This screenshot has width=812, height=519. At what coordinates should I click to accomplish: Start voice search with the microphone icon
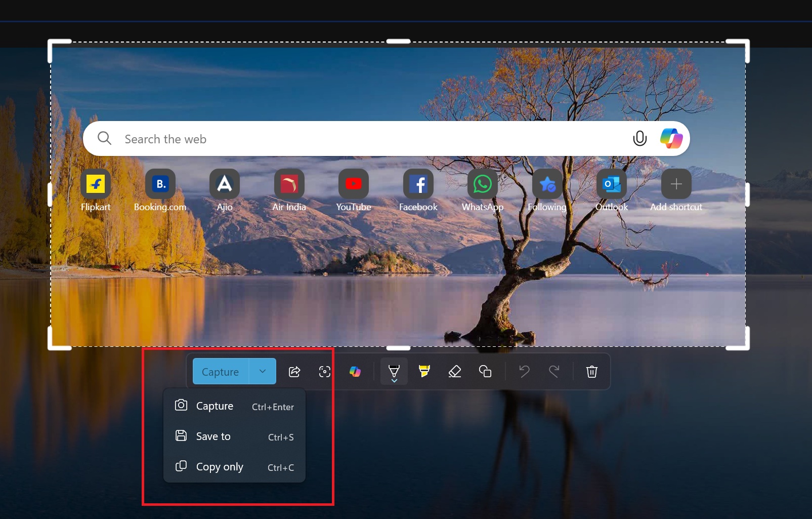pyautogui.click(x=640, y=138)
